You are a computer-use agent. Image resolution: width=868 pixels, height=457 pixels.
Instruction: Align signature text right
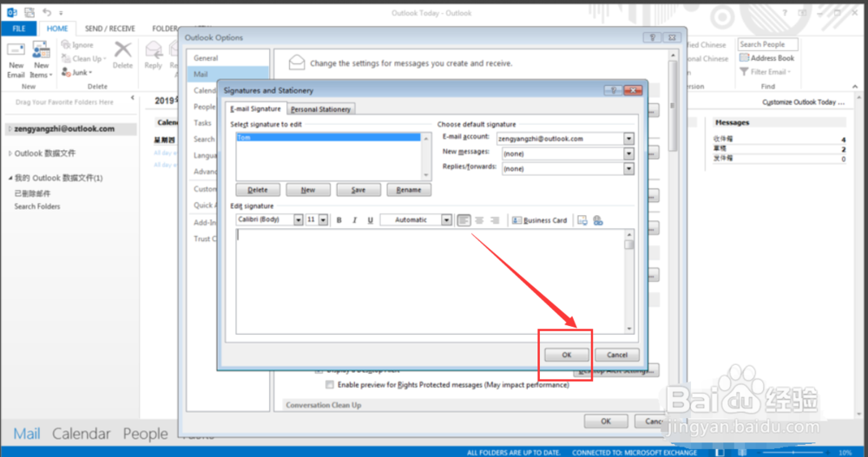click(495, 220)
